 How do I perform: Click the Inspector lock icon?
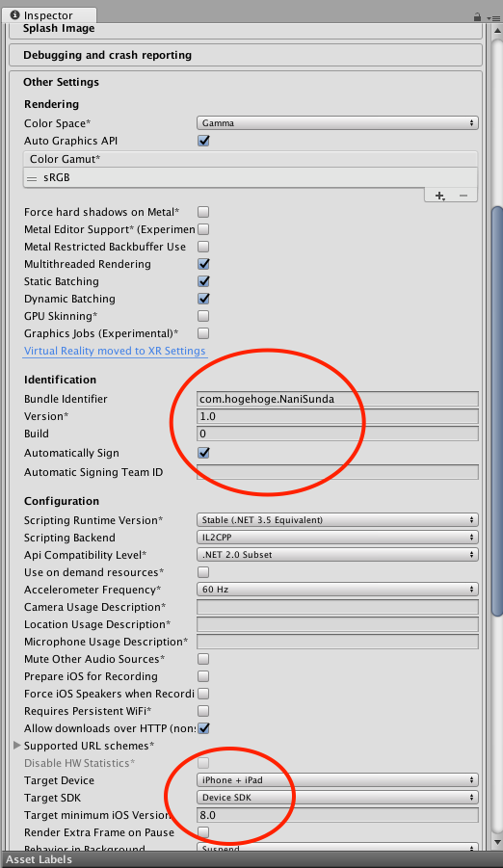pos(477,17)
